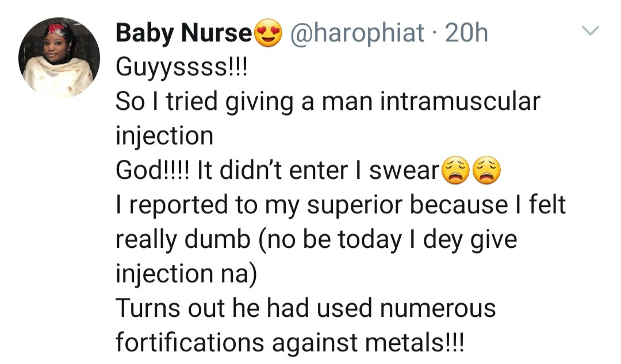Click the "Turns out he had used" line

point(305,309)
